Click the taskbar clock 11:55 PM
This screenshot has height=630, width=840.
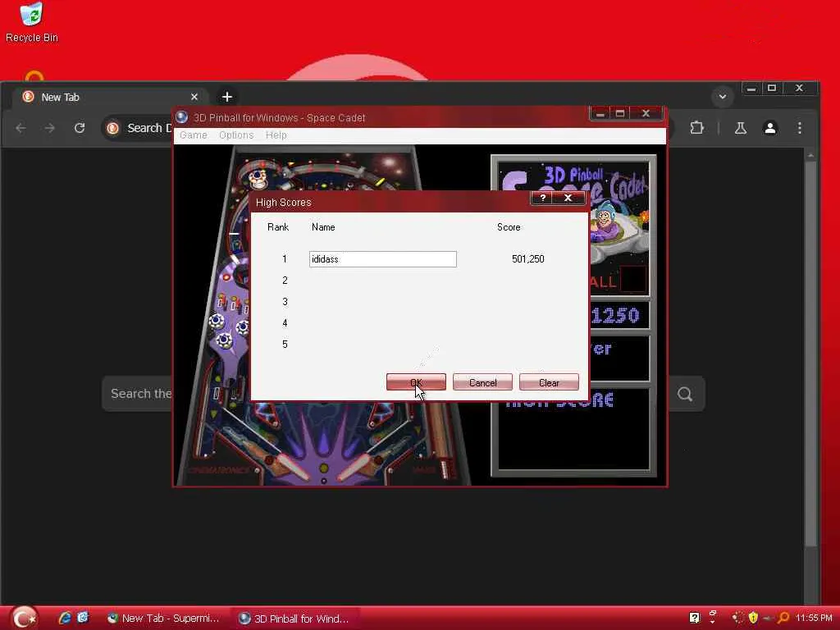(814, 619)
